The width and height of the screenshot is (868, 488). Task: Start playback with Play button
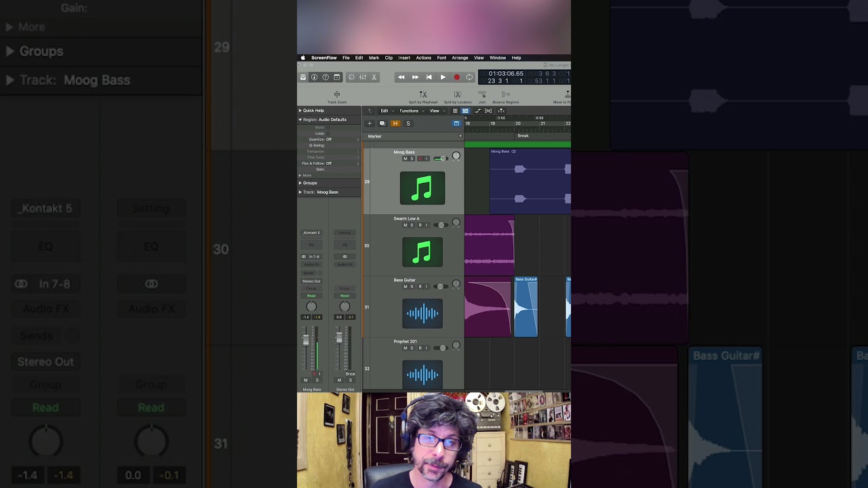[443, 77]
